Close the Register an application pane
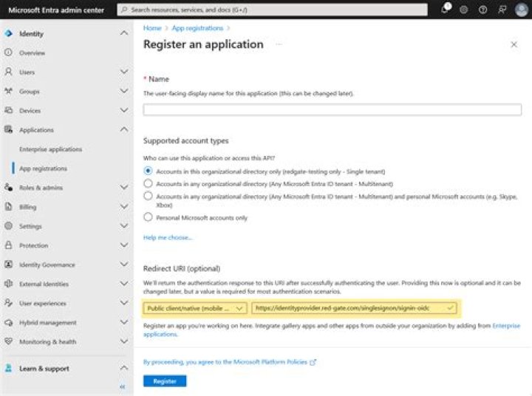The height and width of the screenshot is (396, 532). pos(514,44)
